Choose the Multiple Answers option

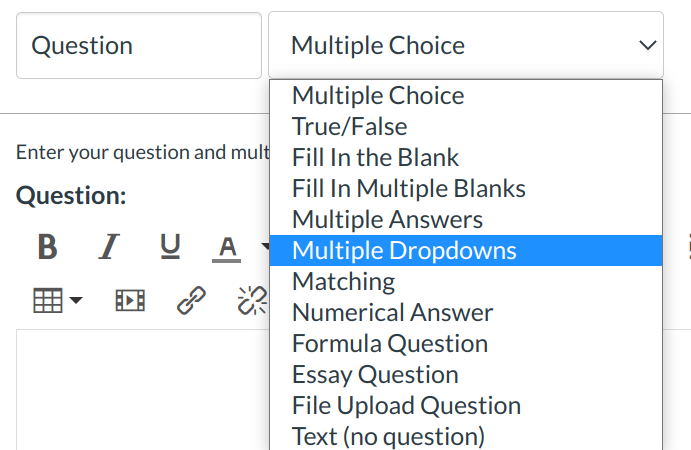pos(388,220)
